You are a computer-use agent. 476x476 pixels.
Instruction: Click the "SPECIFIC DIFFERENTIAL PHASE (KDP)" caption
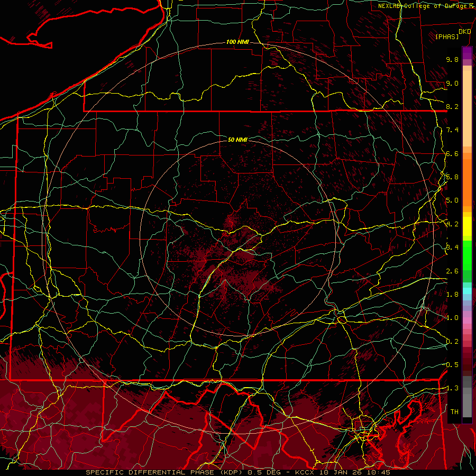click(x=166, y=472)
